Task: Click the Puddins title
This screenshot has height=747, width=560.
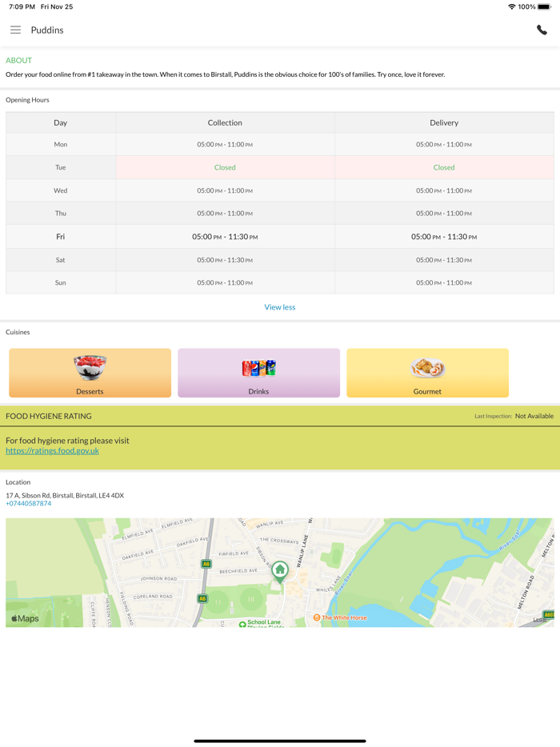Action: click(x=47, y=30)
